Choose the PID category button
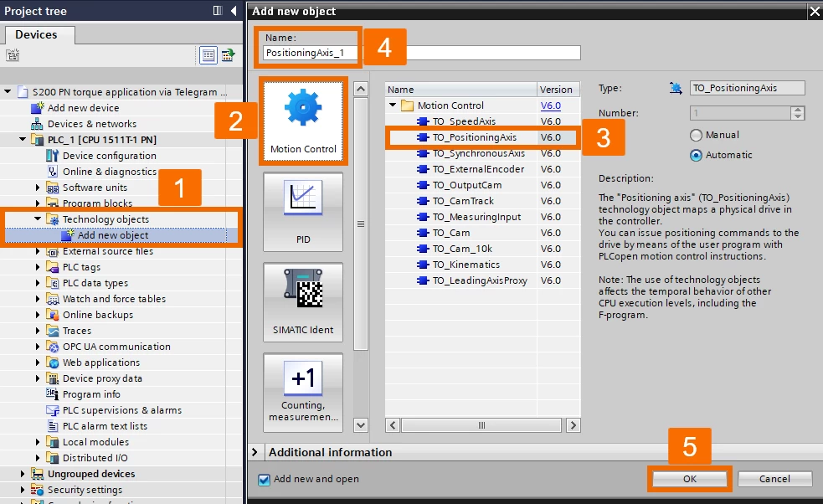823x504 pixels. [303, 212]
